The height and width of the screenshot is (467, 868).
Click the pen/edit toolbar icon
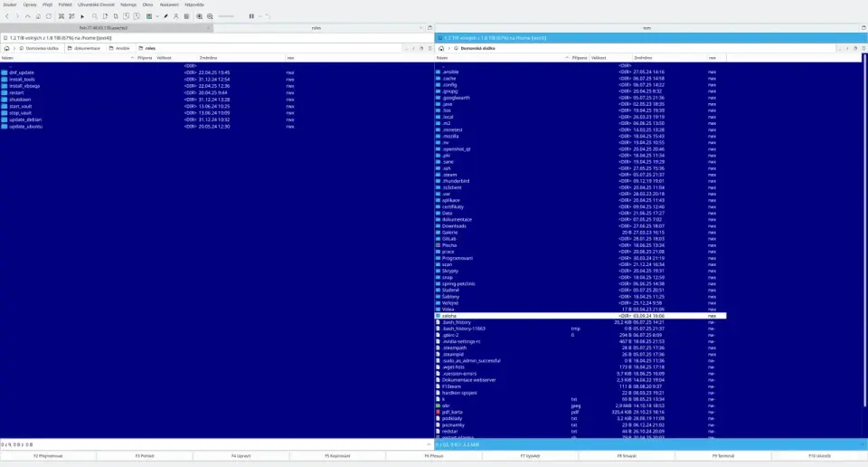[165, 16]
